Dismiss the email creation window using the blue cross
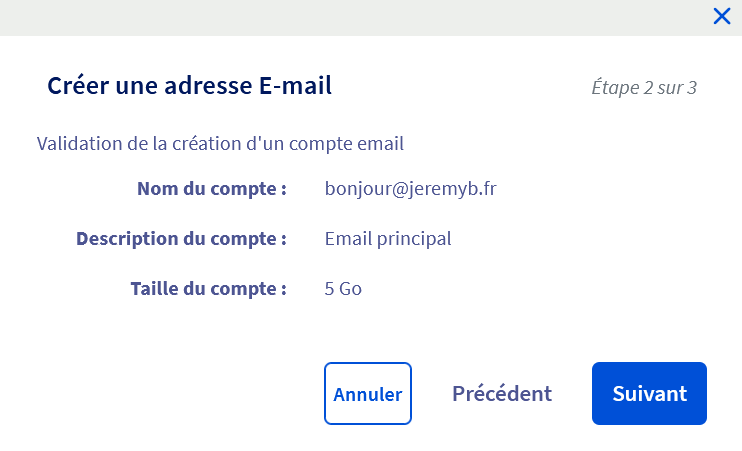 pyautogui.click(x=721, y=16)
